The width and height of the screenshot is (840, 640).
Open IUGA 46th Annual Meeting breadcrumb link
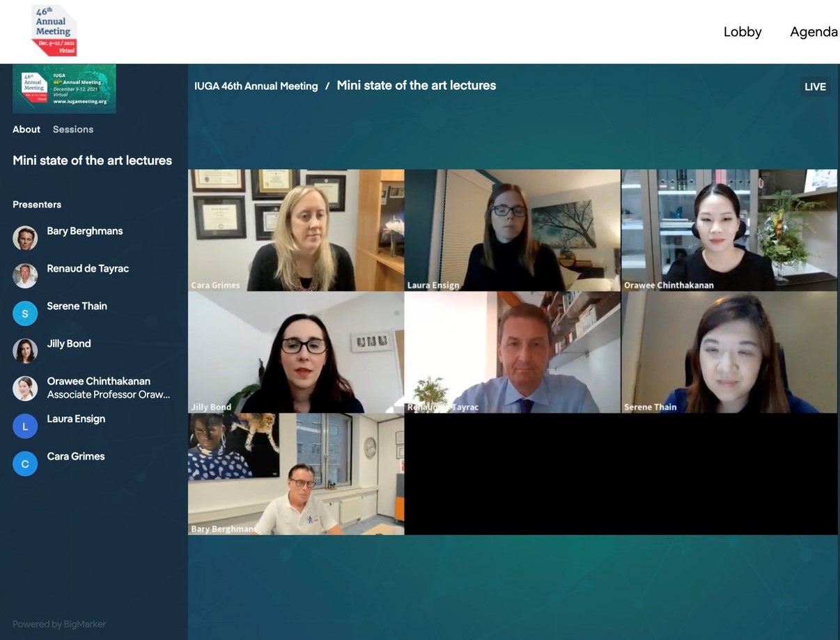click(x=256, y=86)
